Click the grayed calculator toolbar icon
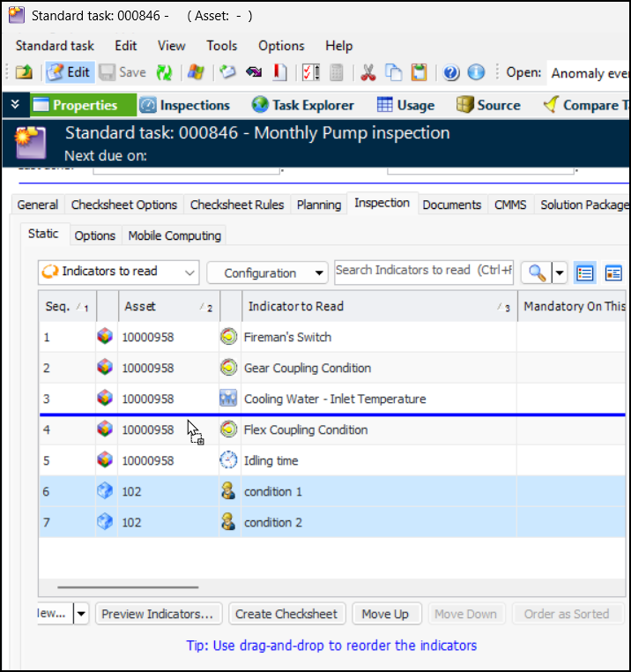The height and width of the screenshot is (672, 631). coord(337,72)
